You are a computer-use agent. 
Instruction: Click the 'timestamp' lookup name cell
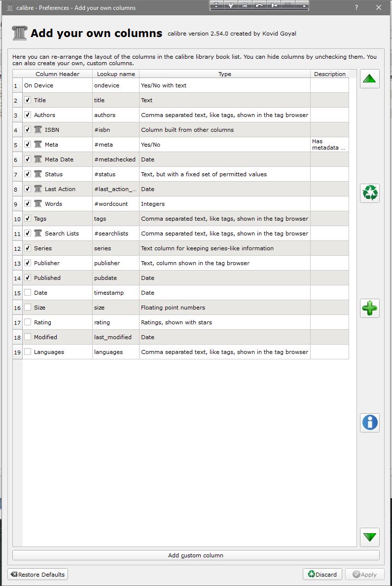pyautogui.click(x=116, y=293)
